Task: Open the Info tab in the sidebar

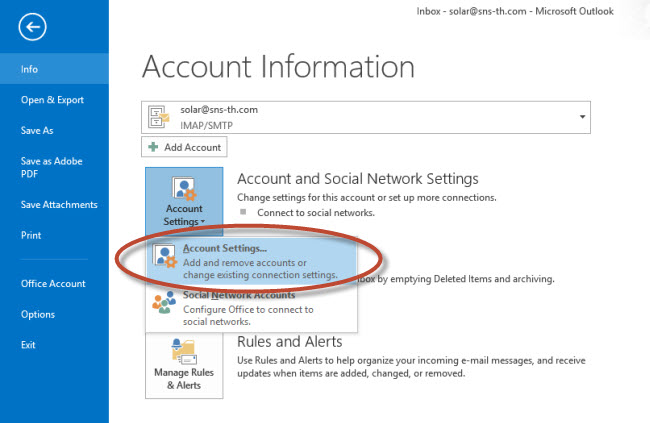Action: point(54,69)
